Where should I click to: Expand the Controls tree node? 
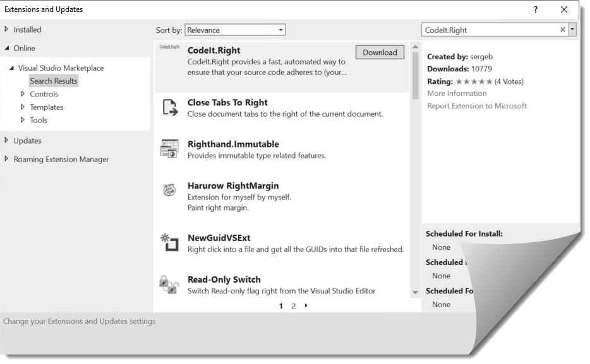[23, 94]
